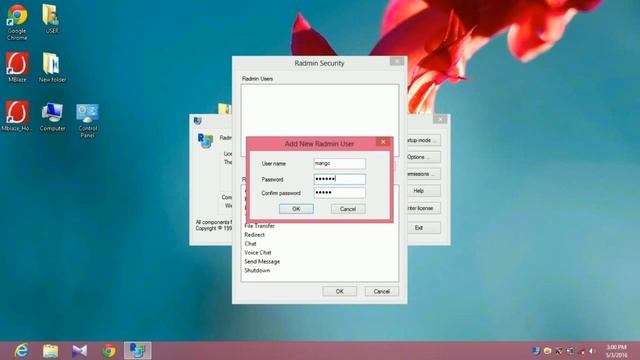Select Shutdown in the rights list
The width and height of the screenshot is (640, 360).
pyautogui.click(x=257, y=271)
